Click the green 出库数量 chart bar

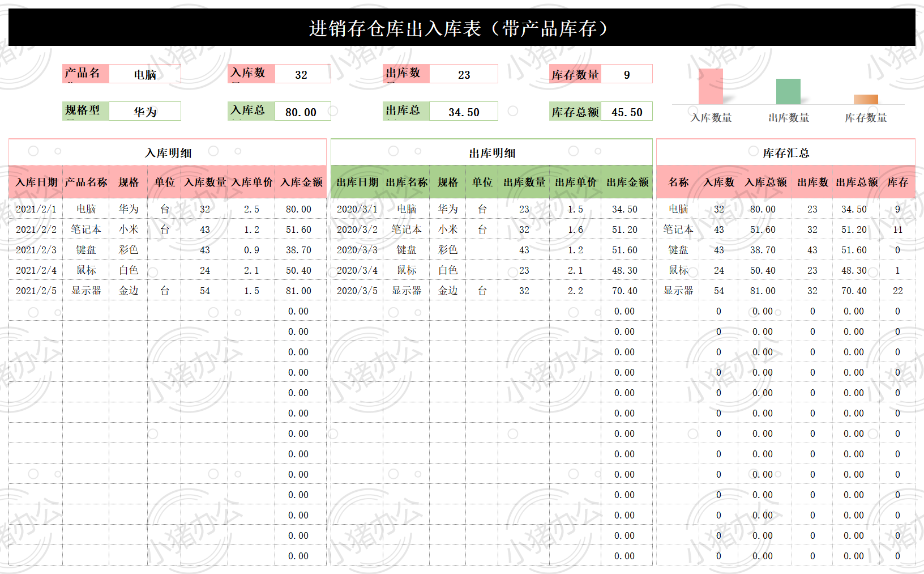pyautogui.click(x=788, y=91)
